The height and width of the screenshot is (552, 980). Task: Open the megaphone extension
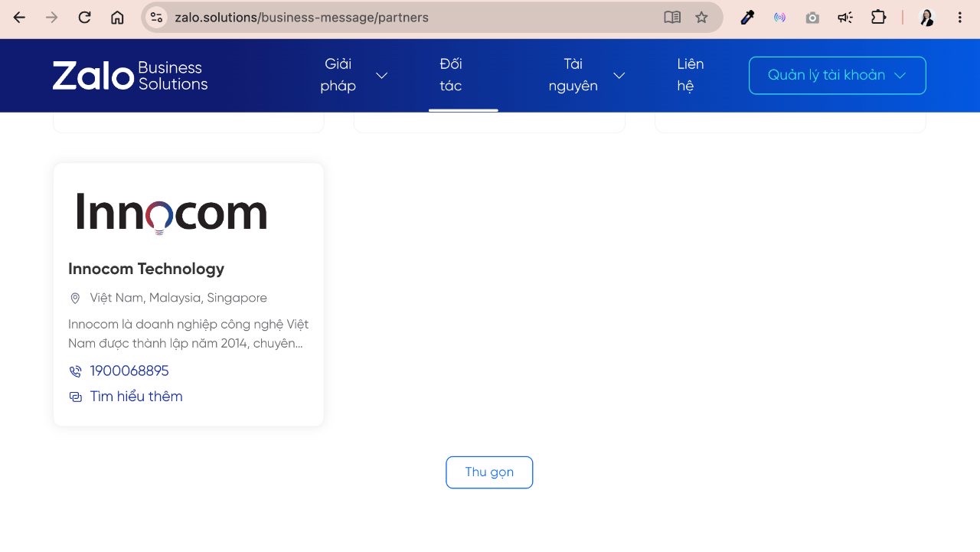tap(845, 17)
